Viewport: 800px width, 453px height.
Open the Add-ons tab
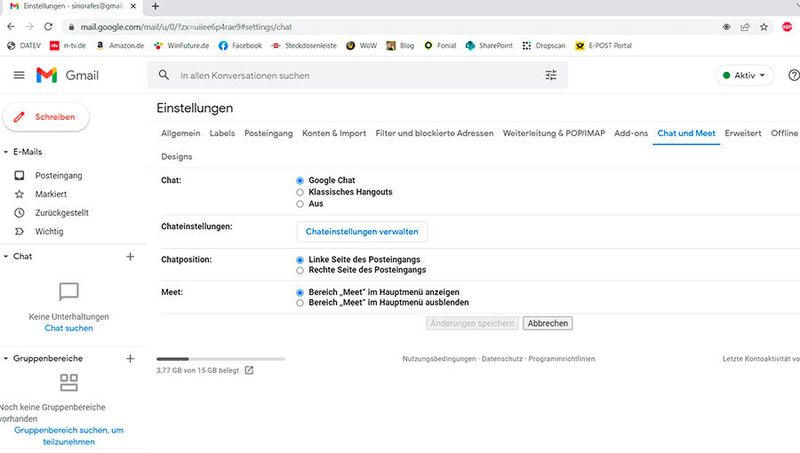click(631, 133)
